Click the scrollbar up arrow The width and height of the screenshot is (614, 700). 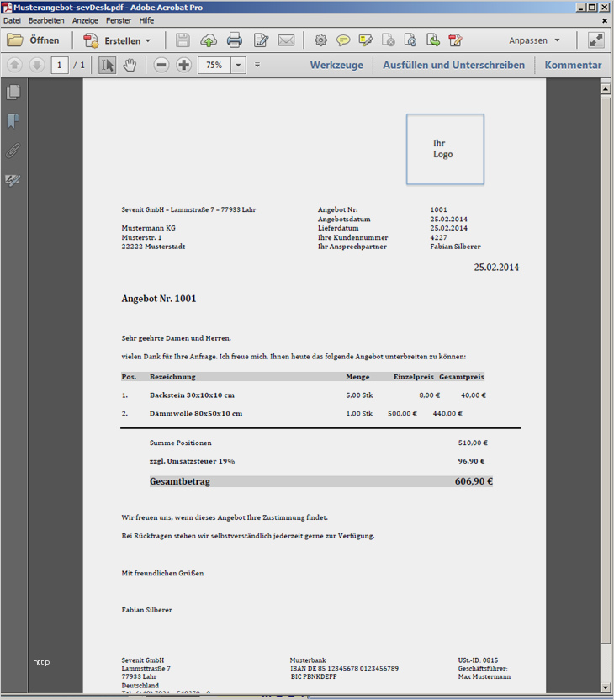[605, 89]
